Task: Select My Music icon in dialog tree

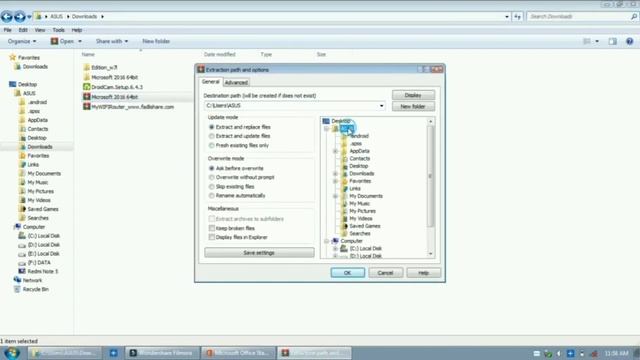Action: click(x=344, y=204)
